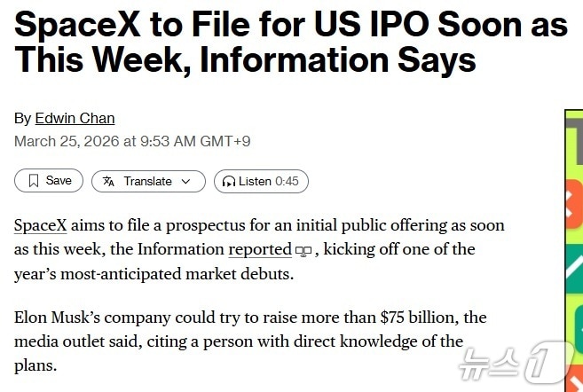Follow the SpaceX company link
The width and height of the screenshot is (583, 392).
point(41,226)
